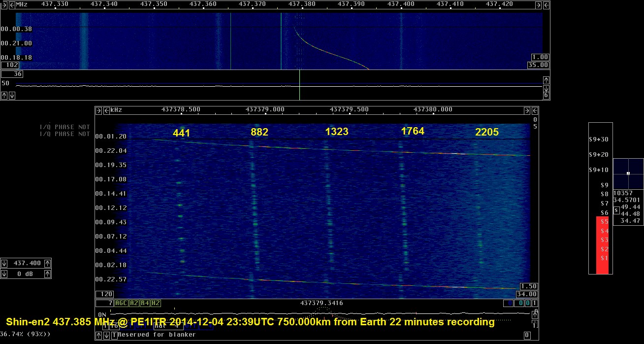Toggle the A2 option in baseband toolbar
This screenshot has width=644, height=344.
[x=133, y=304]
